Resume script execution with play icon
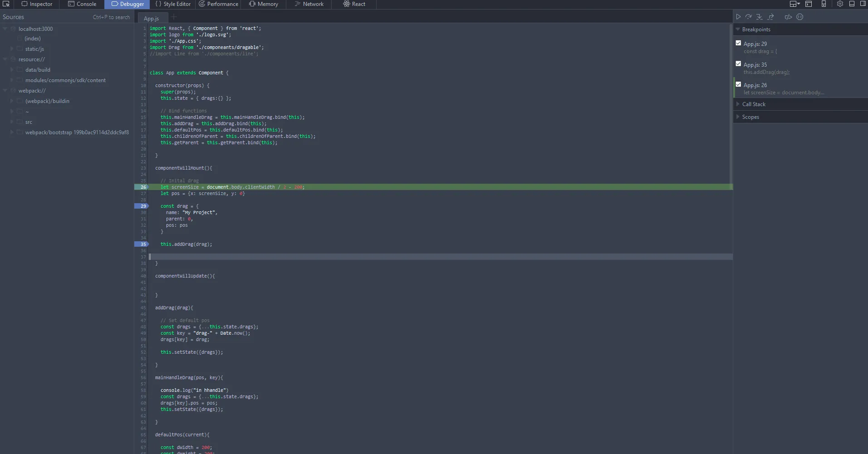Image resolution: width=868 pixels, height=454 pixels. [739, 17]
